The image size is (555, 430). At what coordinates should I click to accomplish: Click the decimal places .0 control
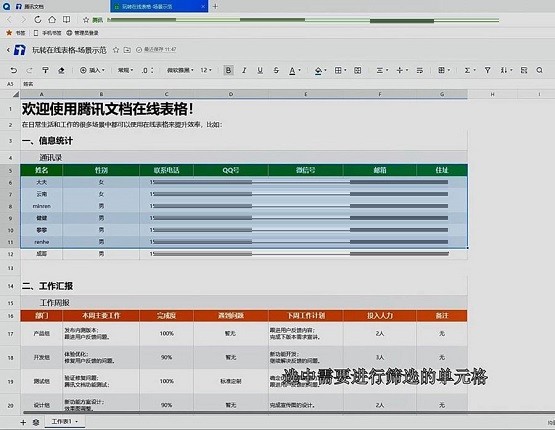tap(147, 70)
